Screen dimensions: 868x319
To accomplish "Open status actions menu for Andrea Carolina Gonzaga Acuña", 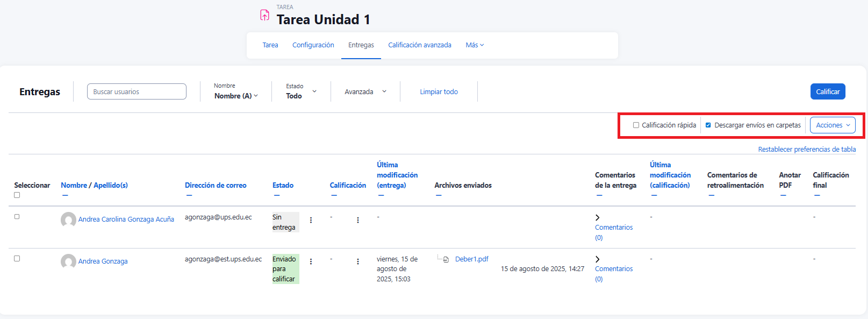I will (311, 220).
